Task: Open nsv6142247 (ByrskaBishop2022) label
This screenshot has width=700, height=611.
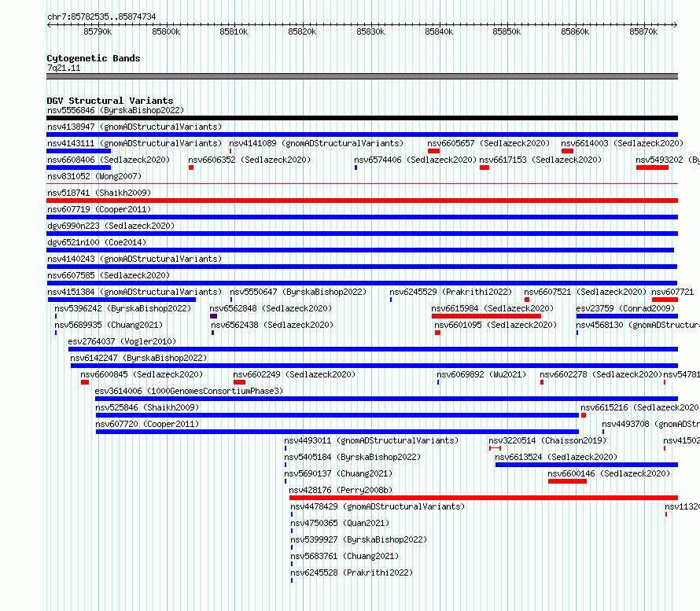Action: [x=138, y=358]
